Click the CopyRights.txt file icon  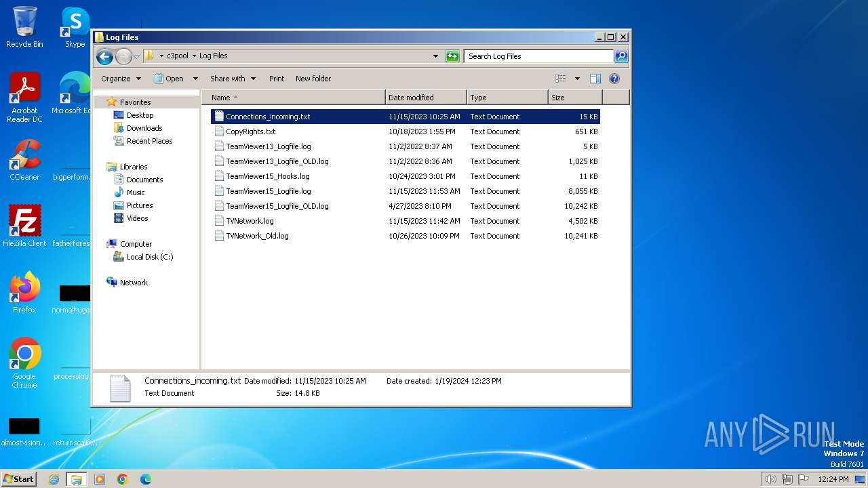coord(219,131)
